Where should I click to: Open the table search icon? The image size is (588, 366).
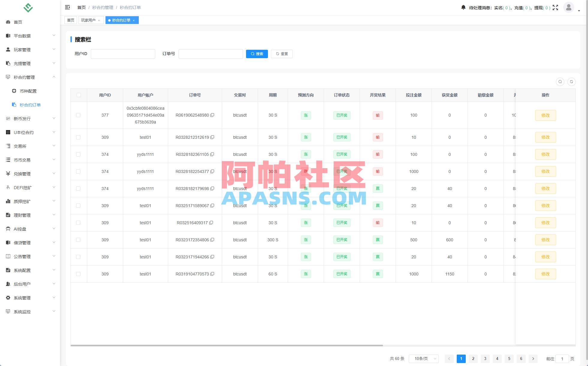[x=560, y=82]
